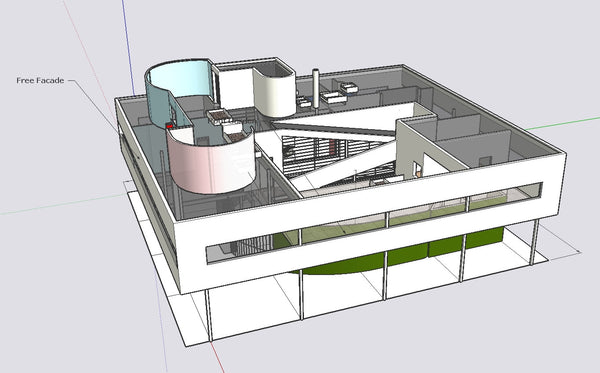Viewport: 600px width, 373px height.
Task: Click the front-left corner pilotis column
Action: [209, 314]
